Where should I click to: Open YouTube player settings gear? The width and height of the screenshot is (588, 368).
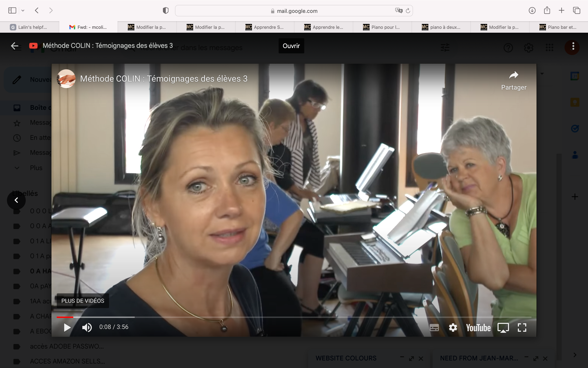click(x=453, y=328)
